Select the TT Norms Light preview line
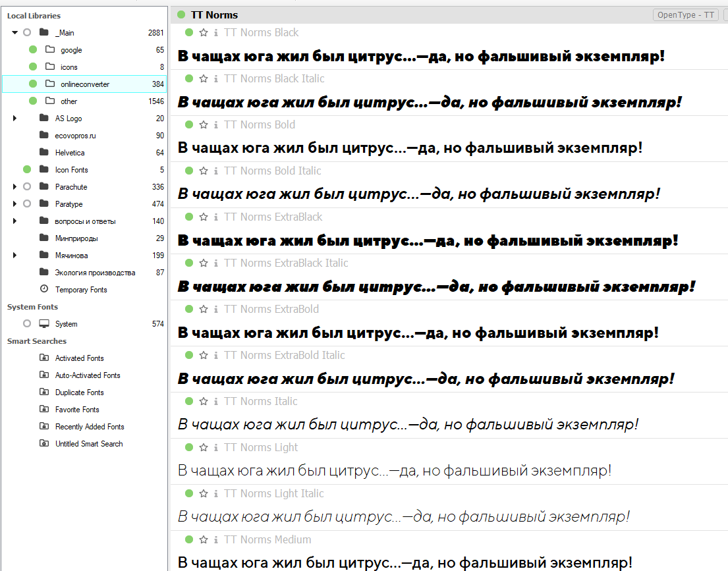 (395, 471)
